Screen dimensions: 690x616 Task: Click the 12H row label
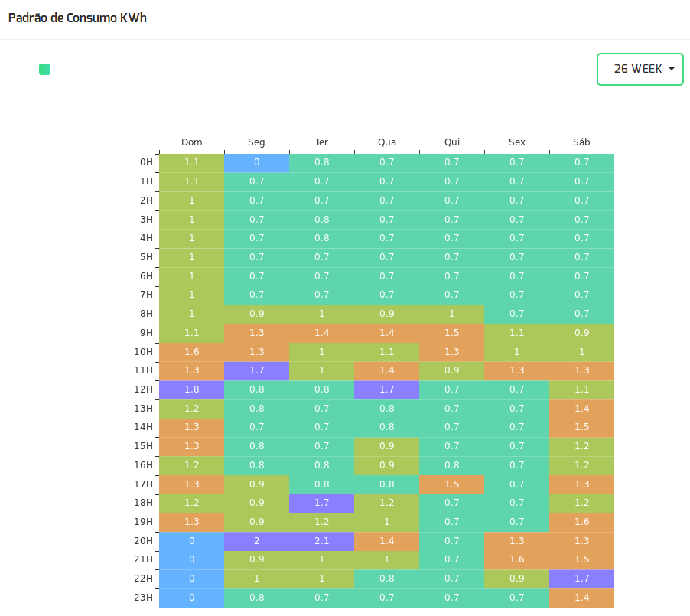tap(144, 389)
